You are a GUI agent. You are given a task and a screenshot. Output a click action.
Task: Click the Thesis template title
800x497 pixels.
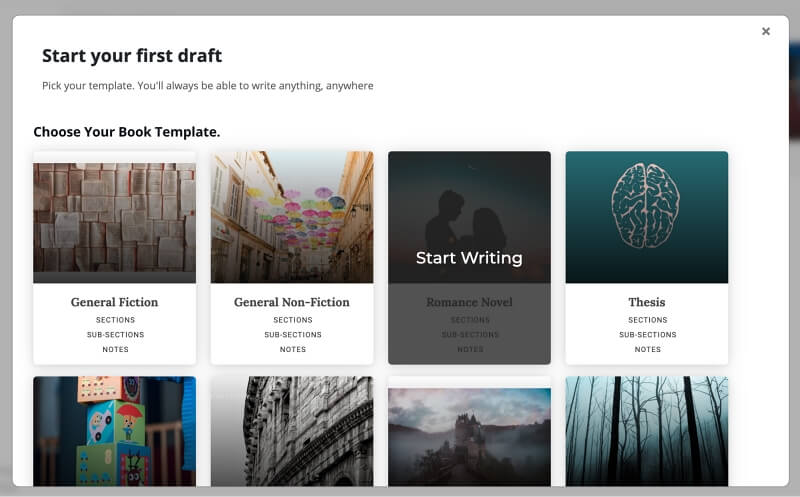point(647,302)
